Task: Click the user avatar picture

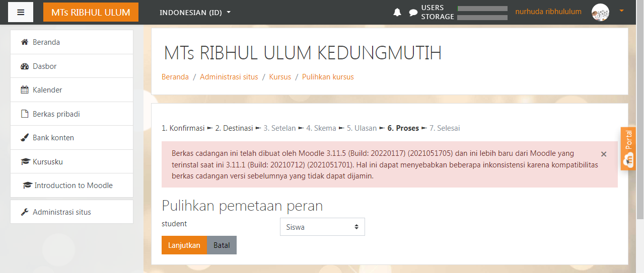Action: (x=600, y=12)
